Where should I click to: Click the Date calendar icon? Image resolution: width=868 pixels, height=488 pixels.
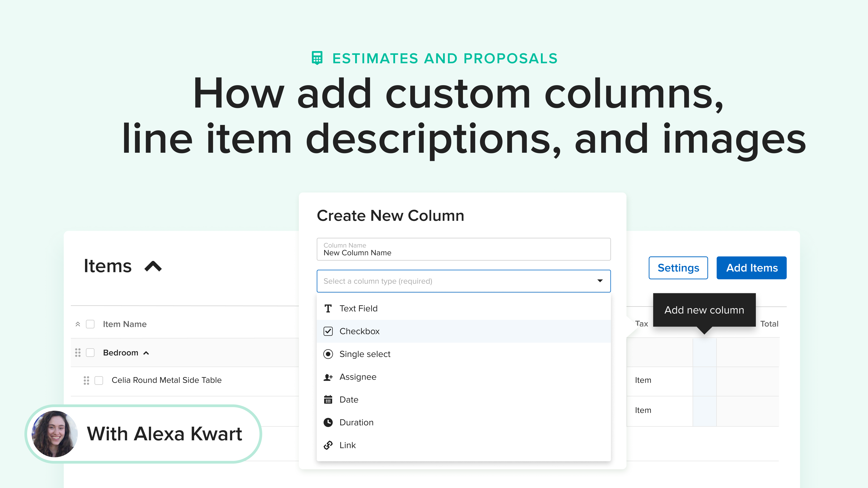[328, 399]
